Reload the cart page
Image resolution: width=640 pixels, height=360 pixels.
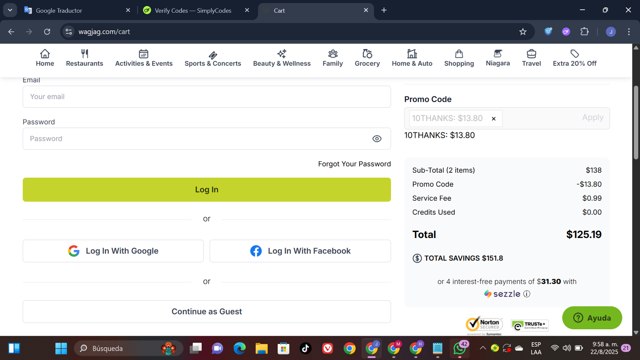pos(47,31)
